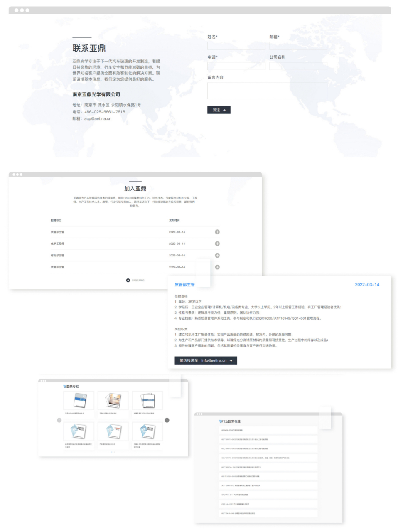Expand the 化学工程师 row plus icon
This screenshot has height=532, width=398.
click(217, 244)
